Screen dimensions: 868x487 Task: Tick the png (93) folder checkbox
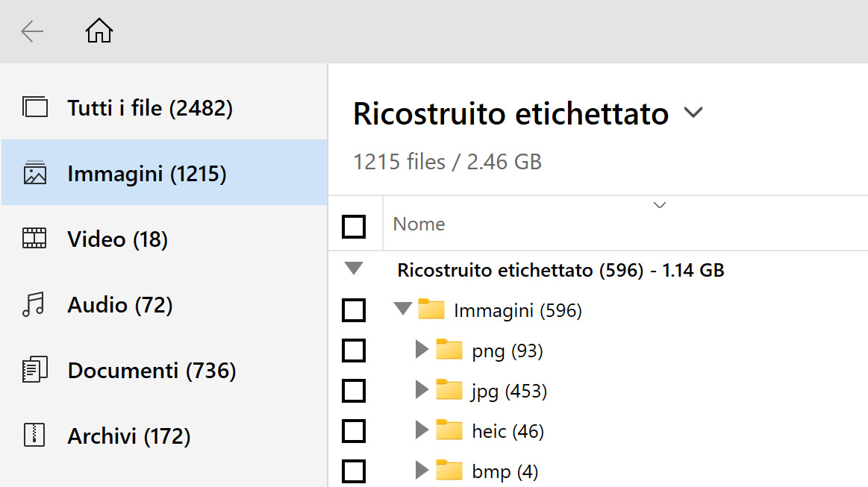pos(354,351)
